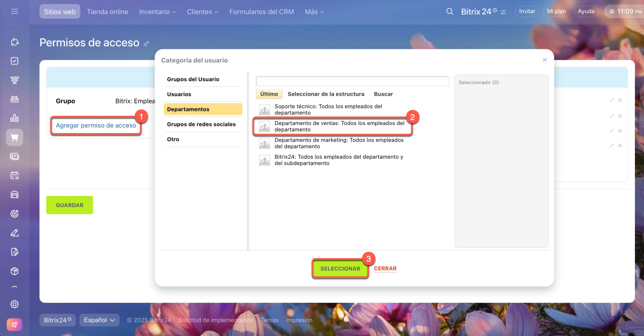
Task: Click the bar chart analytics icon
Action: 15,118
